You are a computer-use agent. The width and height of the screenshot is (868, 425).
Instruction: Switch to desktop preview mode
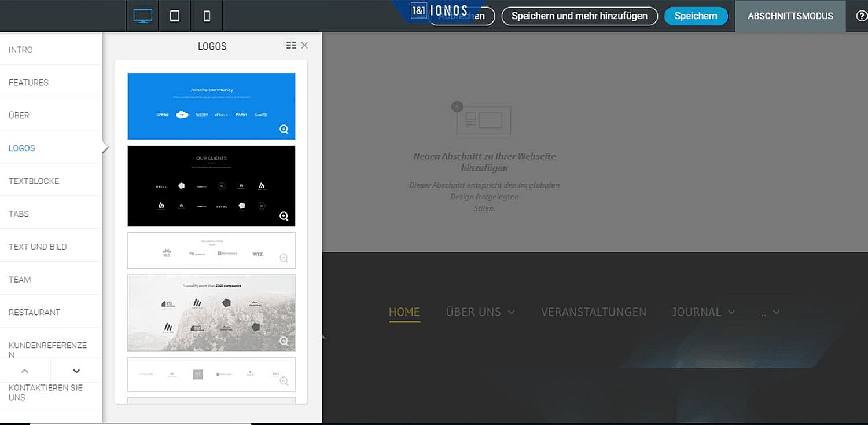142,16
